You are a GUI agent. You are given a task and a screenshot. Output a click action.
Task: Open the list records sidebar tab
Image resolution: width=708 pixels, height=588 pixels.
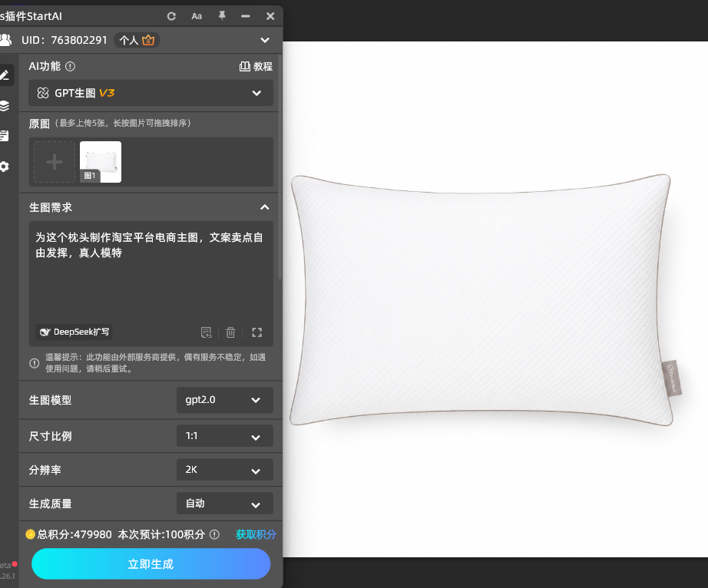[5, 136]
